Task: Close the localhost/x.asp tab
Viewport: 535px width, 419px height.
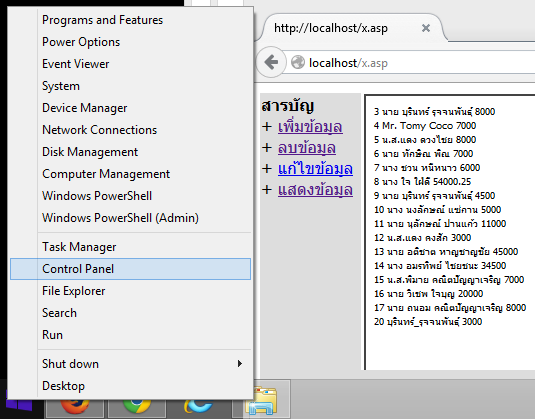Action: [x=425, y=28]
